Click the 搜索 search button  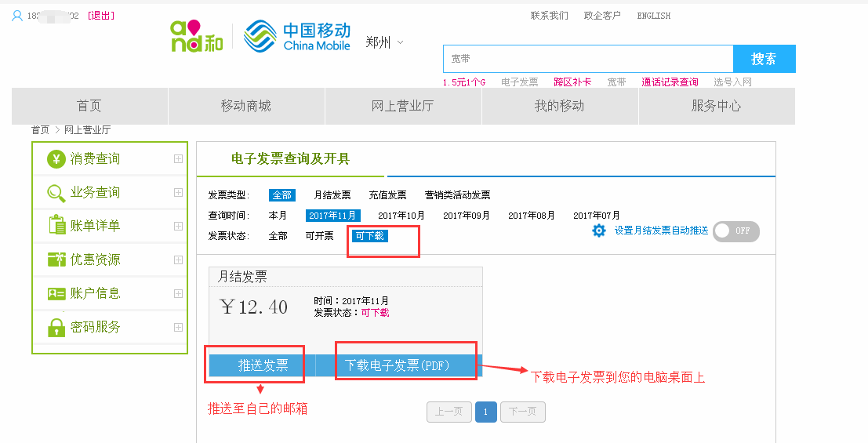(x=764, y=59)
